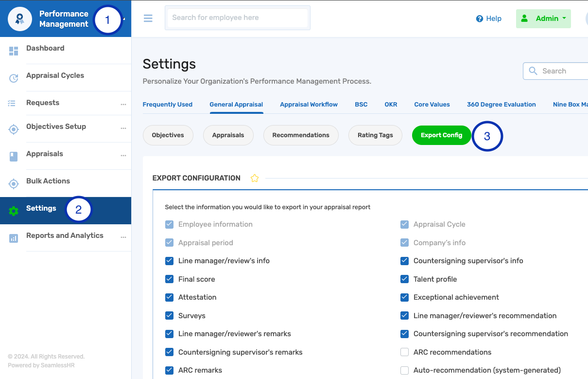
Task: Open the 360 Degree Evaluation tab
Action: (502, 105)
